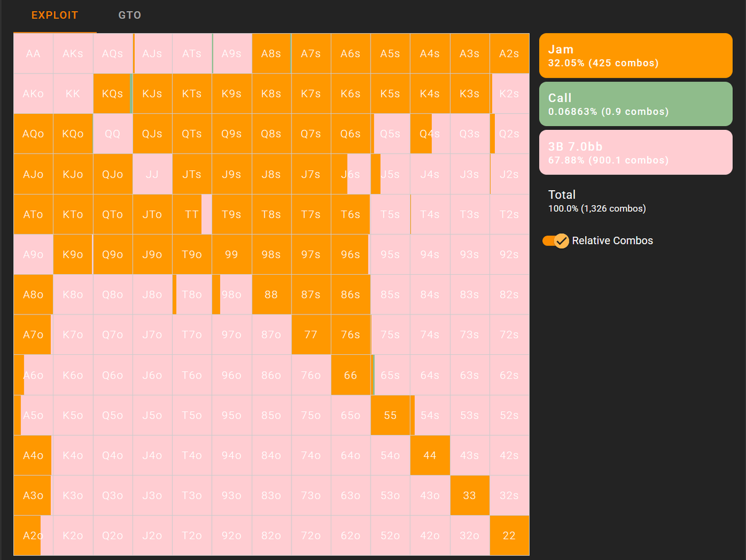Click the 86s hand cell
The image size is (746, 560).
click(351, 295)
